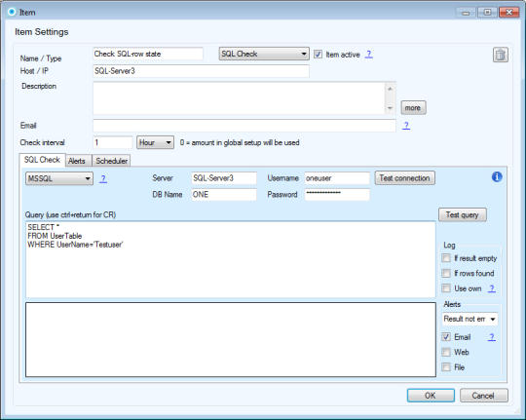Open help link next to MSSQL dropdown
Screen dimensions: 526x420
[103, 178]
